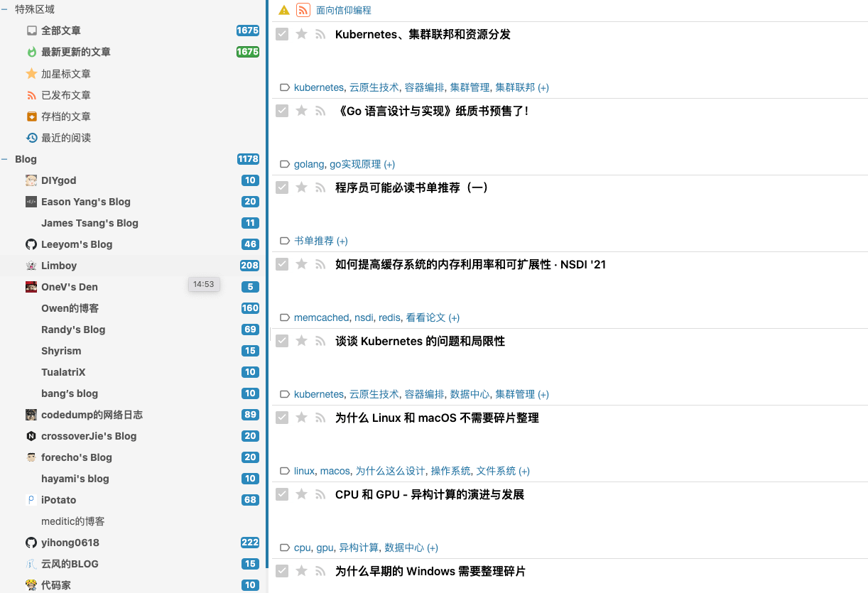Open article 谈谈 Kubernetes 的问题和局限性

tap(420, 341)
